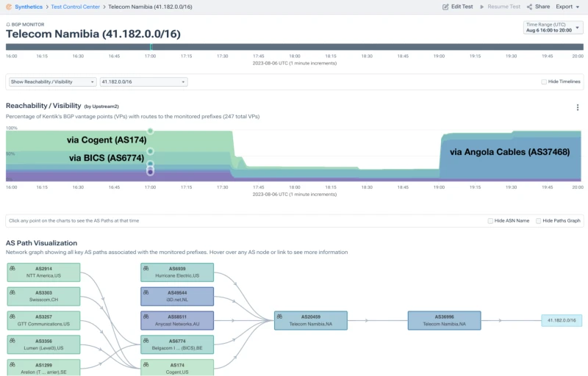
Task: Click the BICS data point on reachability chart
Action: point(151,151)
